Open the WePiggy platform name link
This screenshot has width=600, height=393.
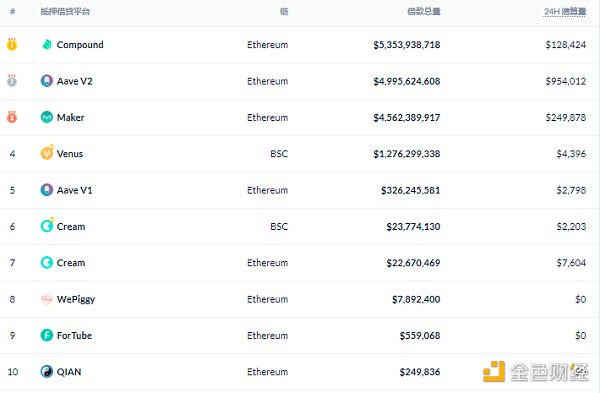76,299
